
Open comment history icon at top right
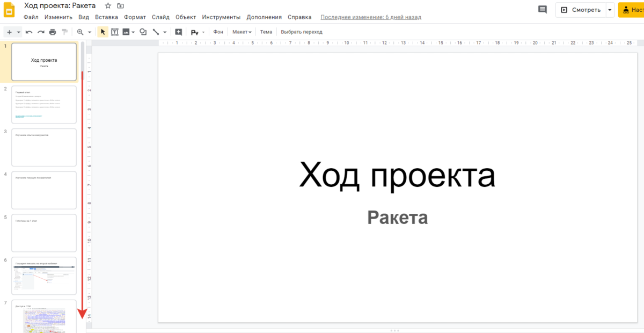pyautogui.click(x=543, y=10)
